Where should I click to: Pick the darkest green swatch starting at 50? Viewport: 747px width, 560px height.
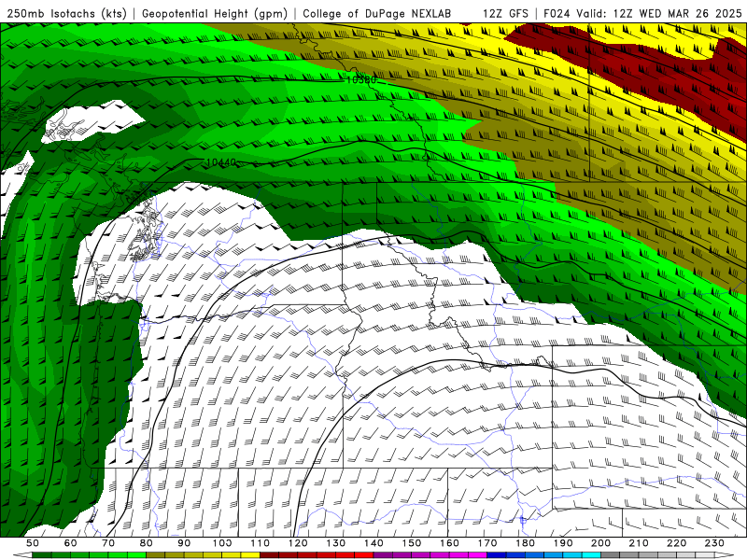pos(41,555)
